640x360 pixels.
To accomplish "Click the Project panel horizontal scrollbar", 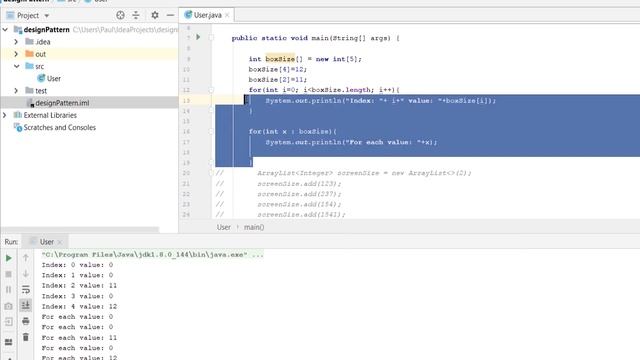I will pos(80,229).
